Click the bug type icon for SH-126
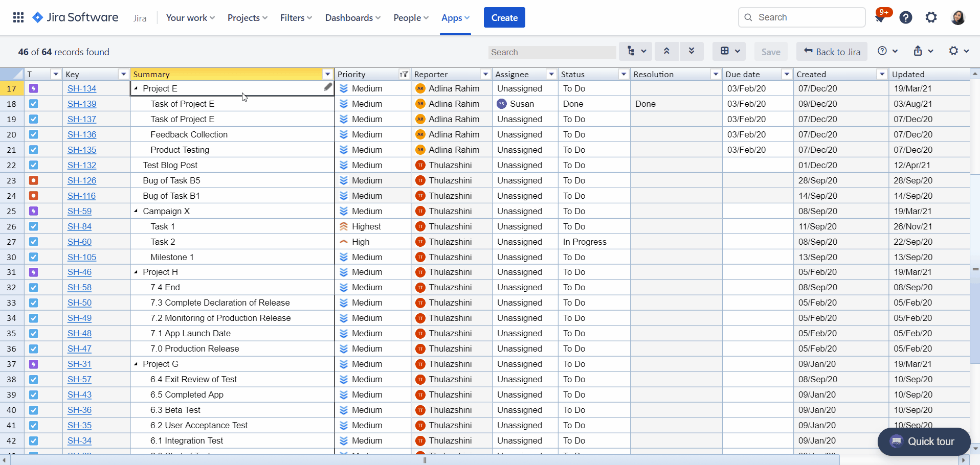The image size is (980, 465). (x=33, y=180)
